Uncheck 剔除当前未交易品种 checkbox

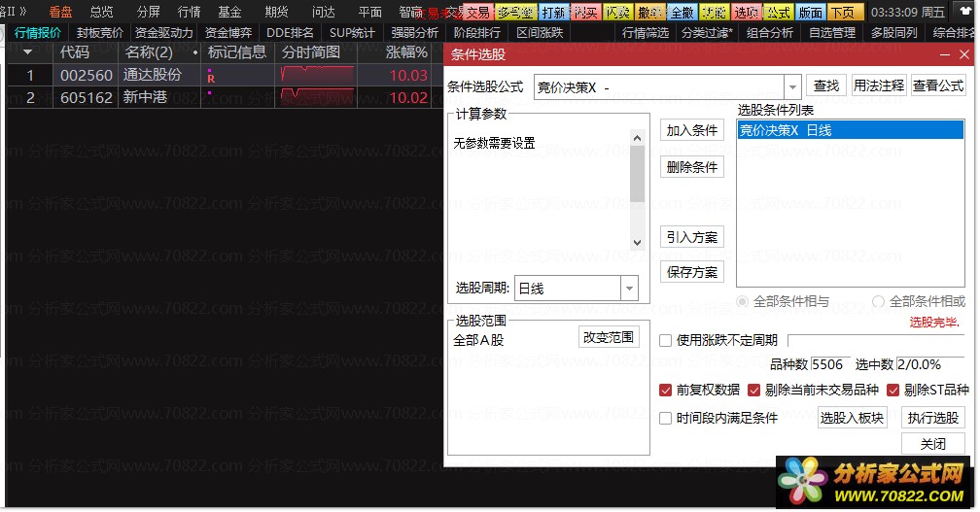point(754,391)
